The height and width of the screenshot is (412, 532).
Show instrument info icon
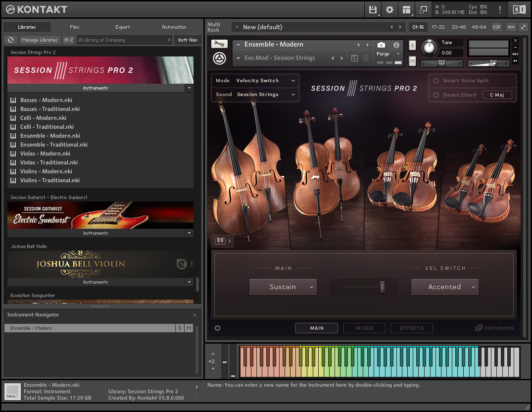click(396, 45)
